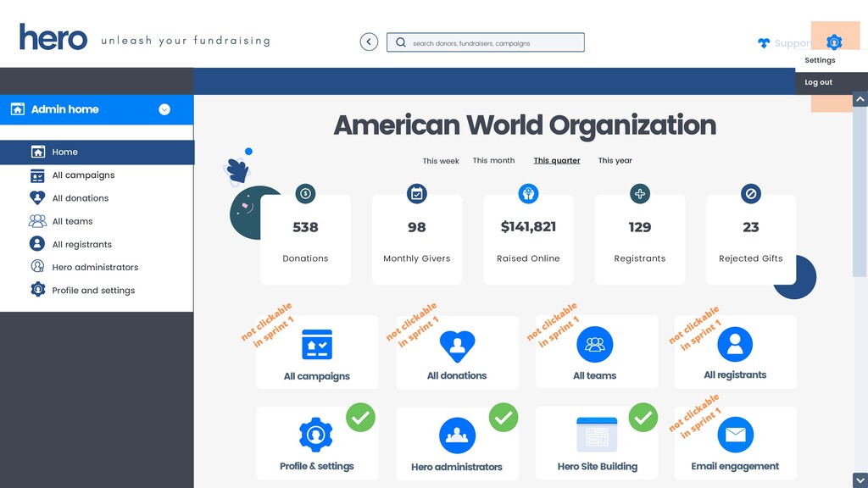Click the hero logo
Viewport: 868px width, 488px height.
(x=53, y=37)
